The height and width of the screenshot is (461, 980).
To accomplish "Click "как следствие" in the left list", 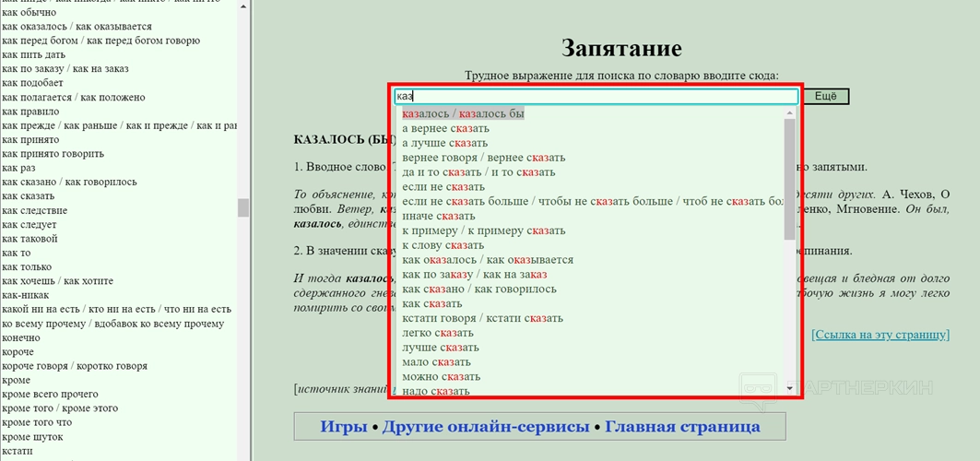I will pos(34,210).
